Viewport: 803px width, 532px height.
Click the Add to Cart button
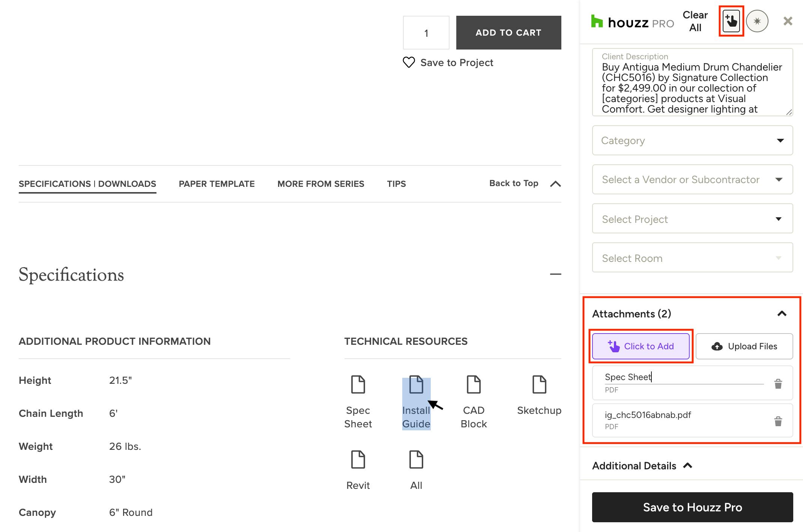508,33
